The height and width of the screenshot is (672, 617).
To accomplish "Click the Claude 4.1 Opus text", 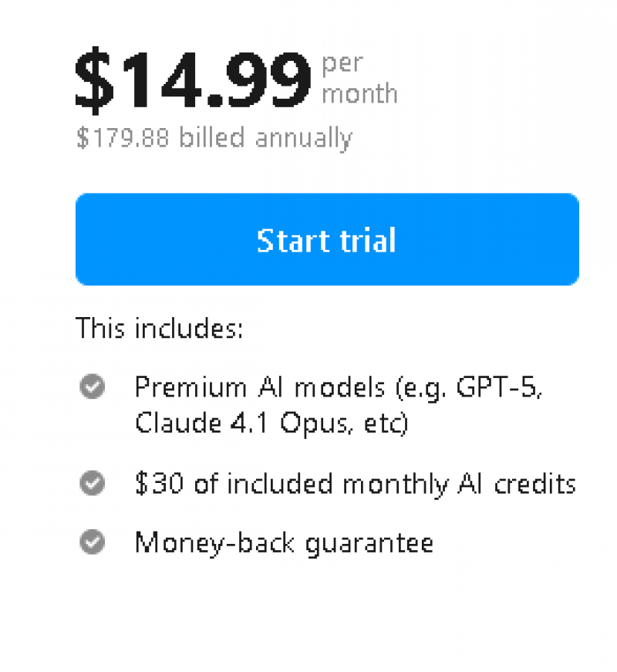I will coord(255,423).
